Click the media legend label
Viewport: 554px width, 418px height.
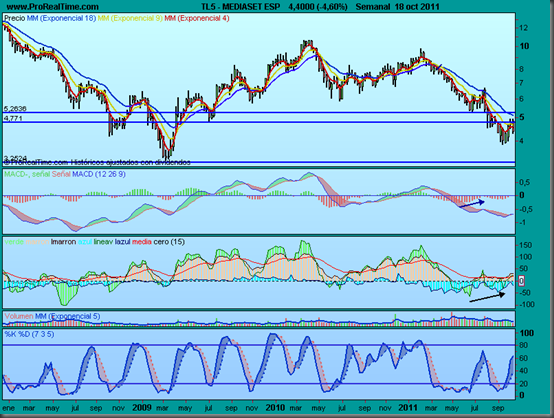[142, 242]
